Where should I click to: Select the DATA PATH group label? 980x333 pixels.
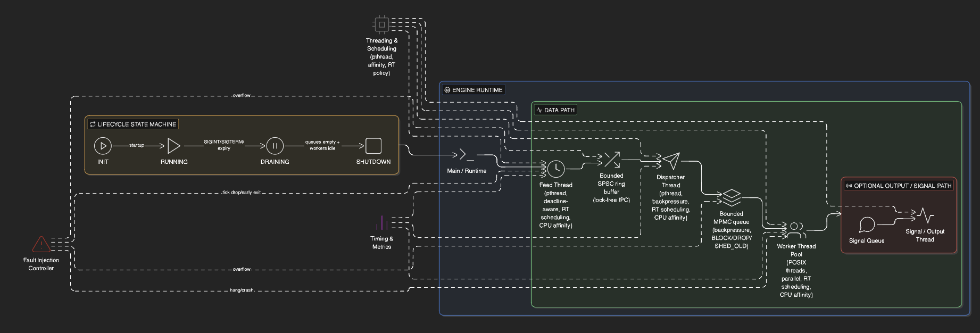pyautogui.click(x=560, y=110)
